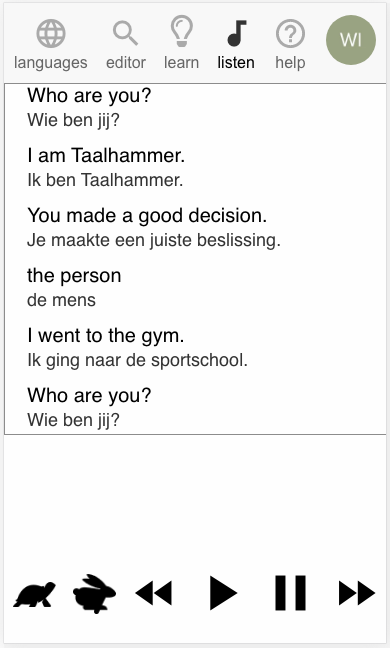This screenshot has height=648, width=390.
Task: Set slow speed with turtle icon
Action: coord(35,594)
